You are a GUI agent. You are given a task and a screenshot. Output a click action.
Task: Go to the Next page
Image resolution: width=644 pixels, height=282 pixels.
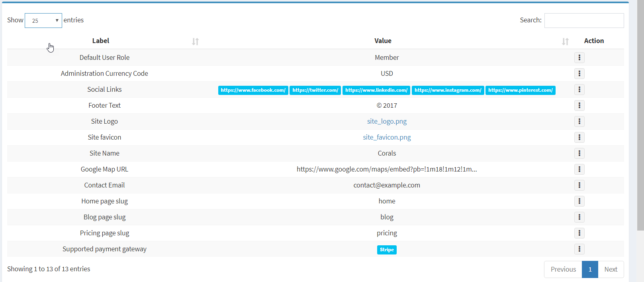click(x=611, y=270)
